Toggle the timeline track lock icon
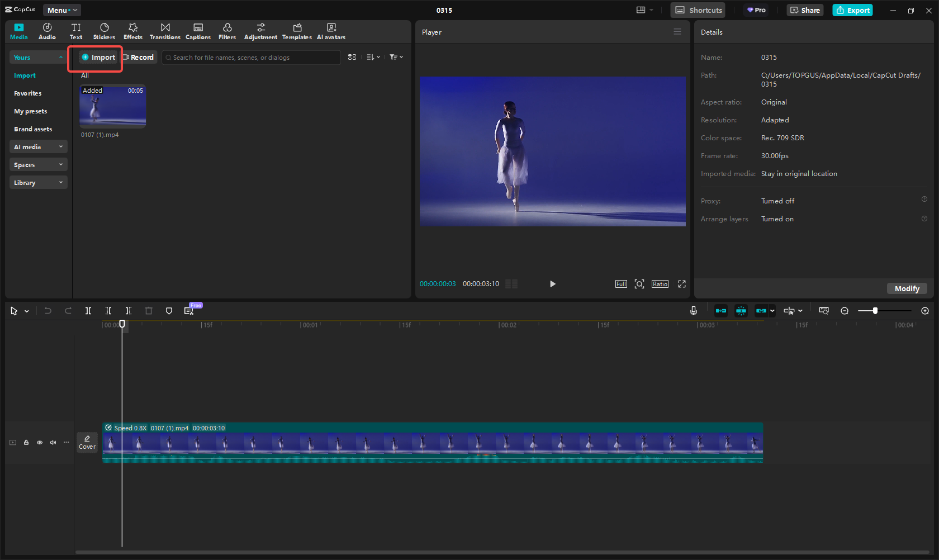This screenshot has height=560, width=939. tap(26, 442)
